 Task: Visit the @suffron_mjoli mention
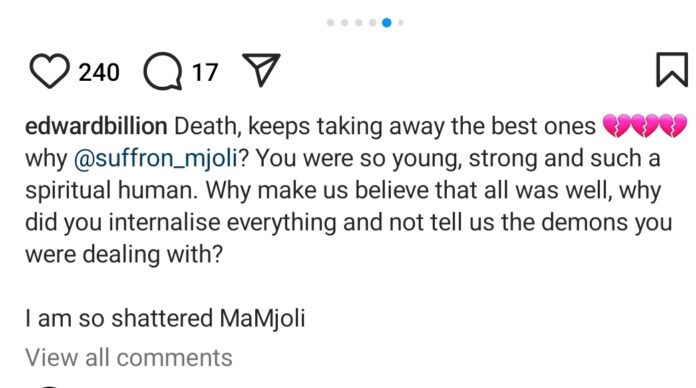pyautogui.click(x=156, y=159)
